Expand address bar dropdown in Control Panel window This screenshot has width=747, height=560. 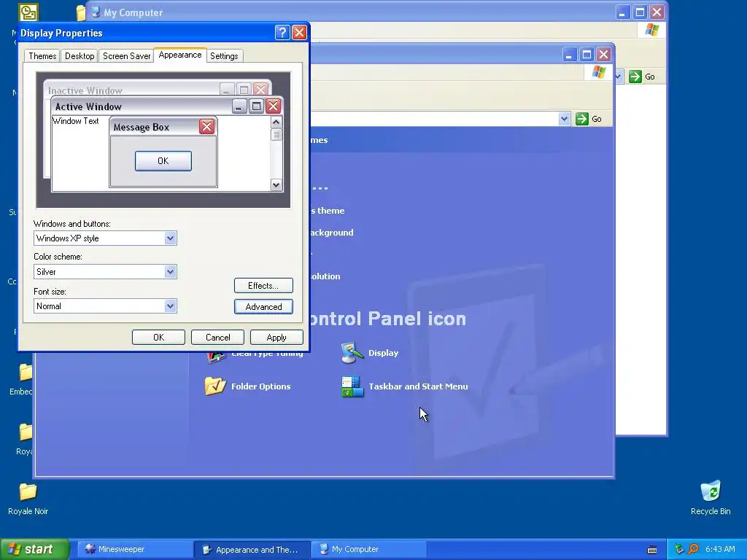point(564,119)
